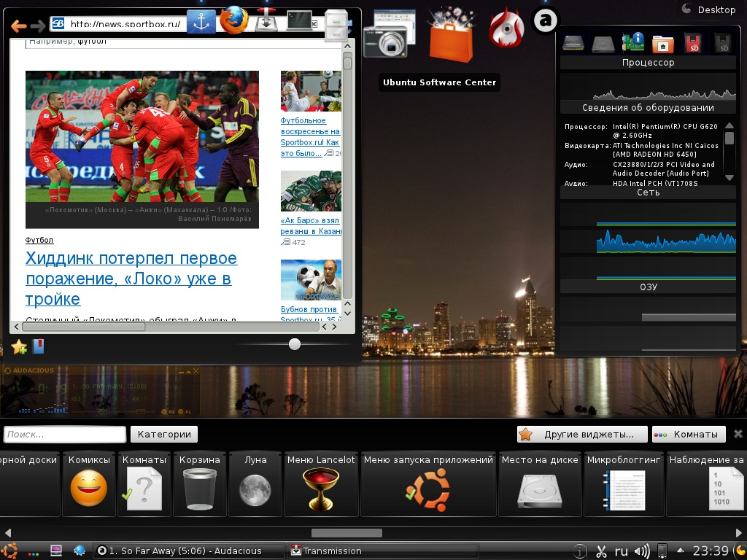The height and width of the screenshot is (560, 747).
Task: Launch the camera screenshot application
Action: pyautogui.click(x=388, y=34)
